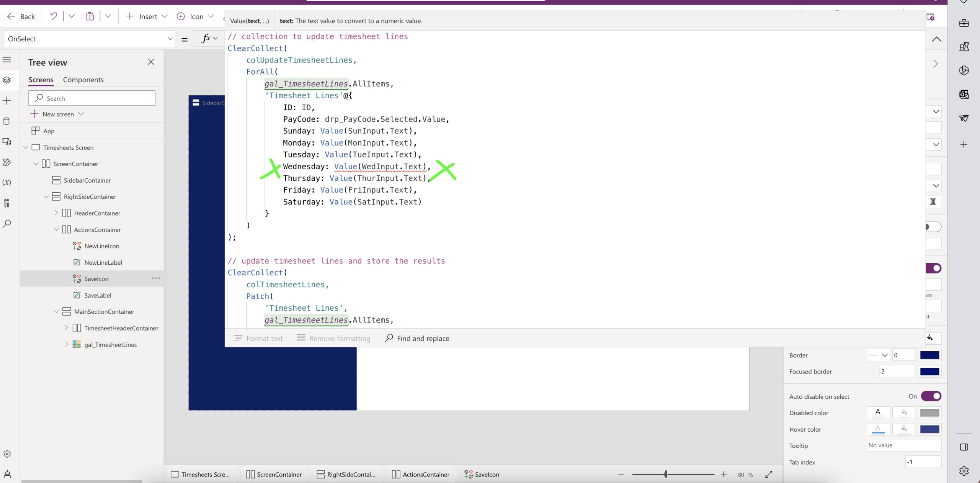Screen dimensions: 980x483
Task: Click the zoom in plus icon
Action: [724, 474]
